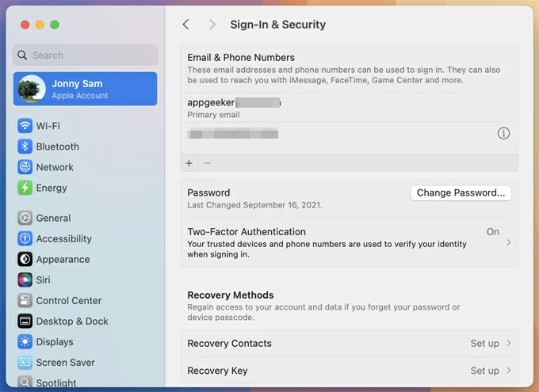
Task: Open Network settings globe icon
Action: pos(25,167)
